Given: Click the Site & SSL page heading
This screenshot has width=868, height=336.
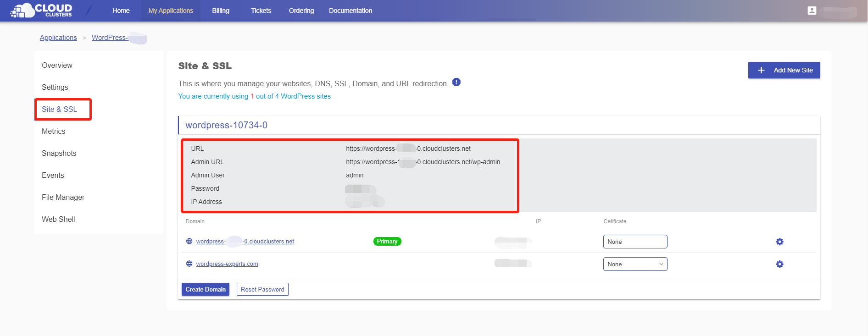Looking at the screenshot, I should (x=205, y=66).
